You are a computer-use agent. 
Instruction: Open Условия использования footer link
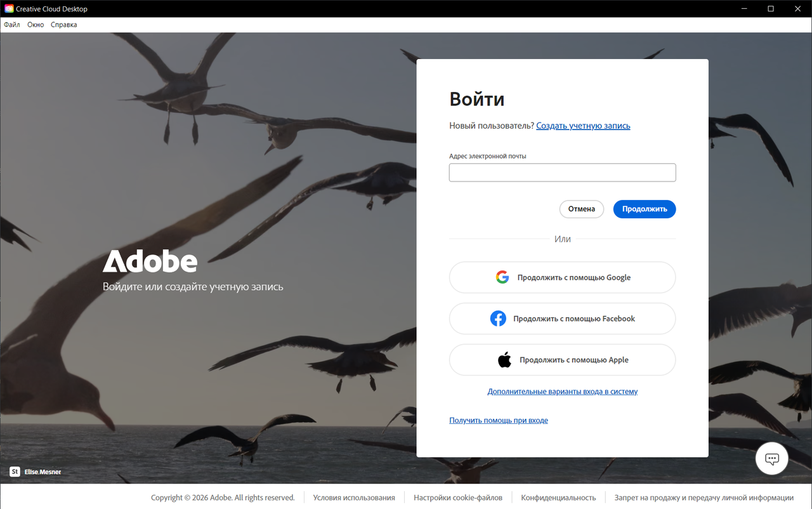[354, 498]
